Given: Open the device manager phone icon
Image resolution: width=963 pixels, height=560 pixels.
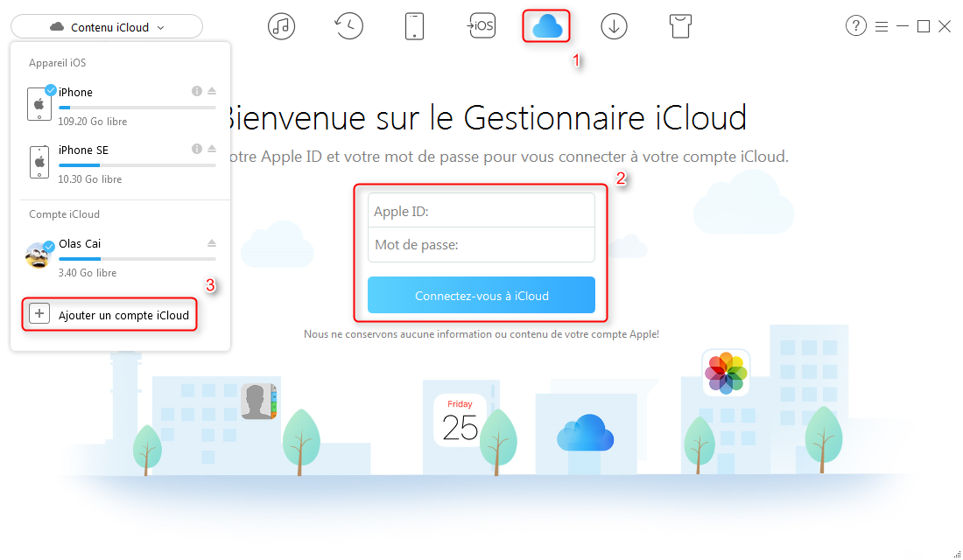Looking at the screenshot, I should tap(415, 26).
